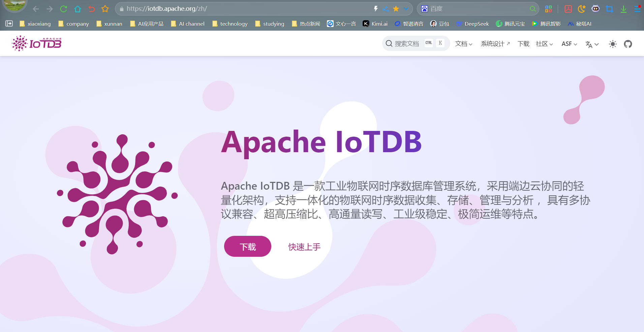644x332 pixels.
Task: Open the ASF menu item
Action: click(569, 44)
